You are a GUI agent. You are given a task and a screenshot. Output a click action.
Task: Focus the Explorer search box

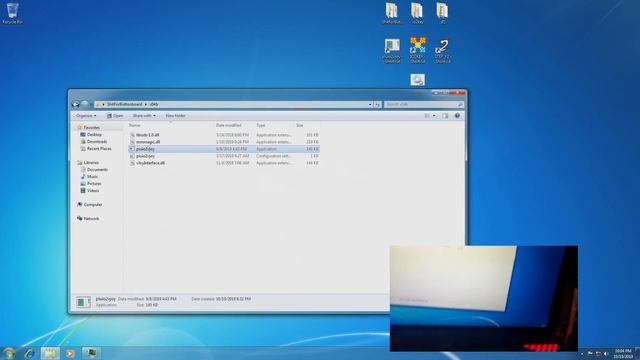point(424,104)
